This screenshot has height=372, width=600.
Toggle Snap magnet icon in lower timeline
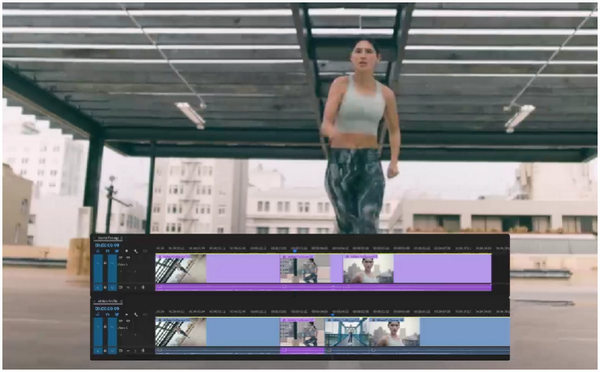click(x=107, y=315)
